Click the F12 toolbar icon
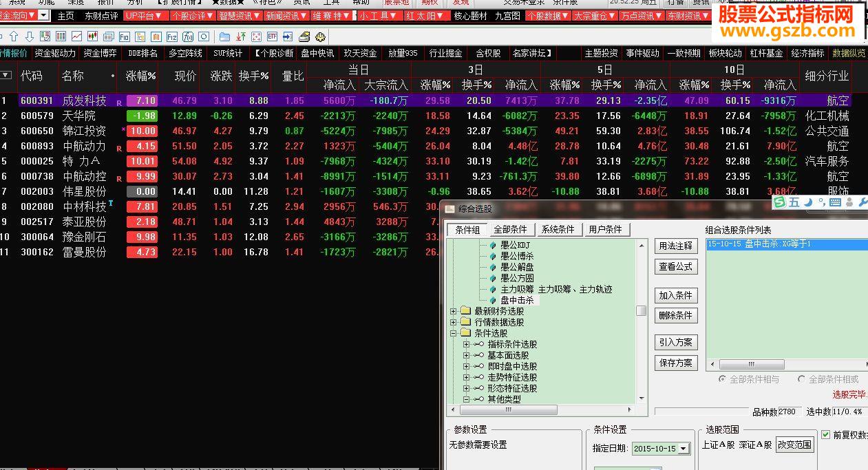868x470 pixels. [171, 36]
